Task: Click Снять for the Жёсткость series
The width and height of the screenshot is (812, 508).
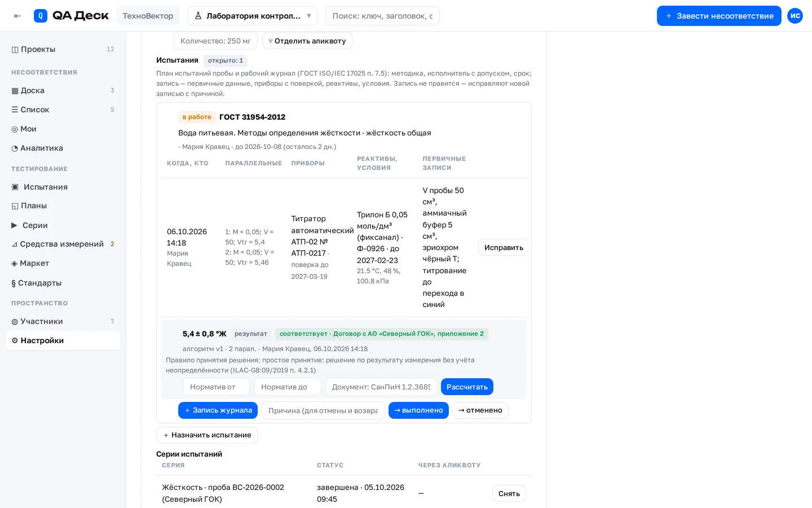Action: (x=509, y=493)
